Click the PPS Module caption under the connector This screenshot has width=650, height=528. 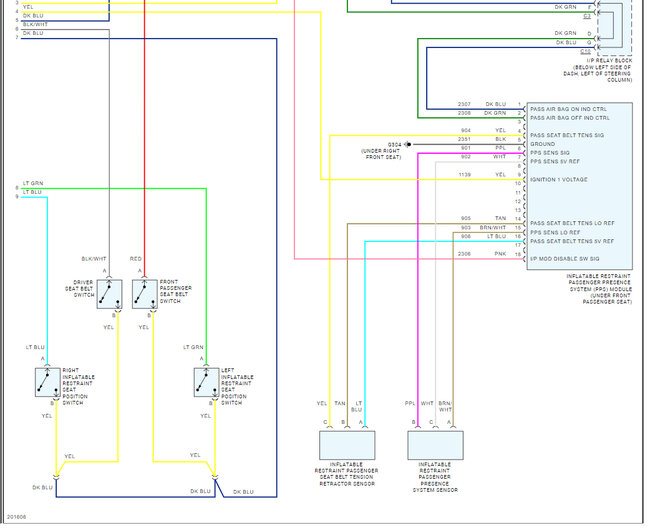coord(599,289)
